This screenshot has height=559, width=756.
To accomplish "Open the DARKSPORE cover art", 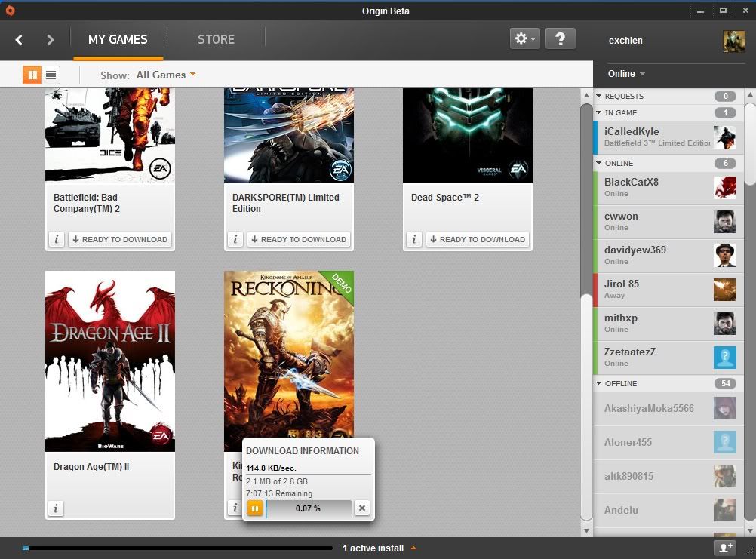I will tap(289, 136).
